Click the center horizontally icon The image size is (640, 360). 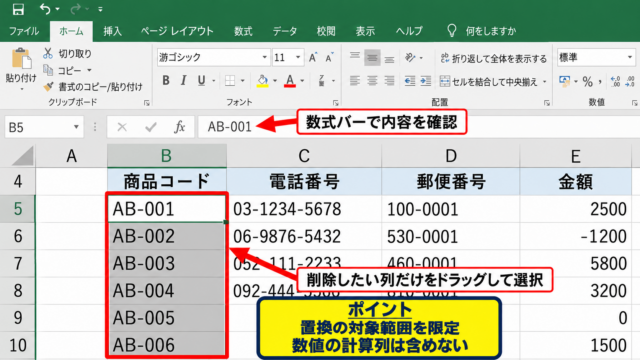[x=372, y=81]
